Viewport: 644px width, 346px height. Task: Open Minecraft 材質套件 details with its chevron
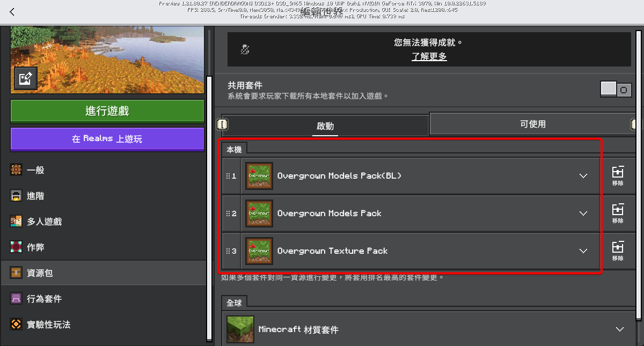620,329
